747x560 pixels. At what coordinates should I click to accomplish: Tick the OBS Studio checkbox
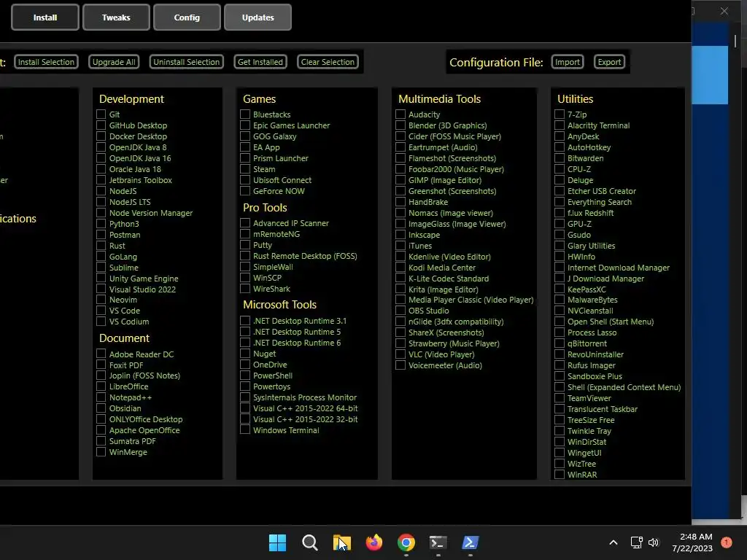[x=400, y=311]
